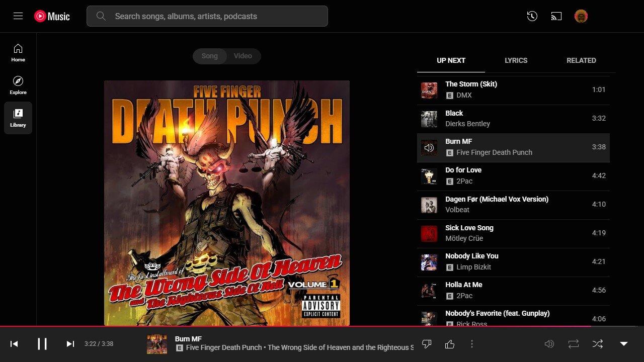Dislike the current song
The image size is (644, 362).
coord(427,344)
